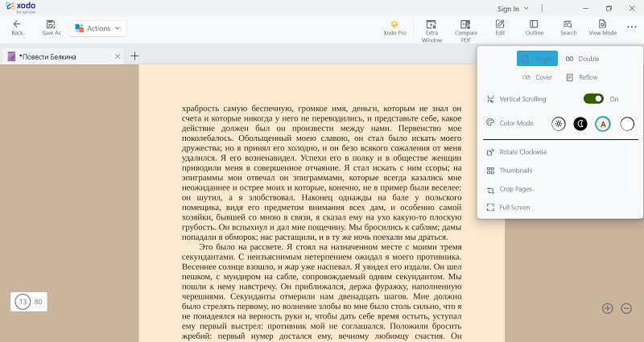Restore down the Xodo window
The height and width of the screenshot is (342, 644).
pyautogui.click(x=609, y=8)
